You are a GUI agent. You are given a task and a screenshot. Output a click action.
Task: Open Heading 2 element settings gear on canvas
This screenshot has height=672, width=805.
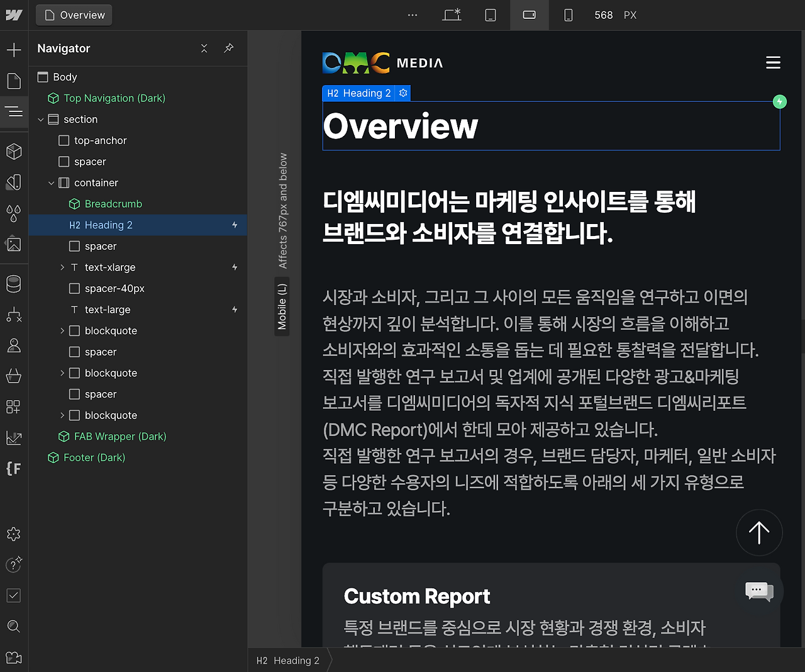(404, 93)
